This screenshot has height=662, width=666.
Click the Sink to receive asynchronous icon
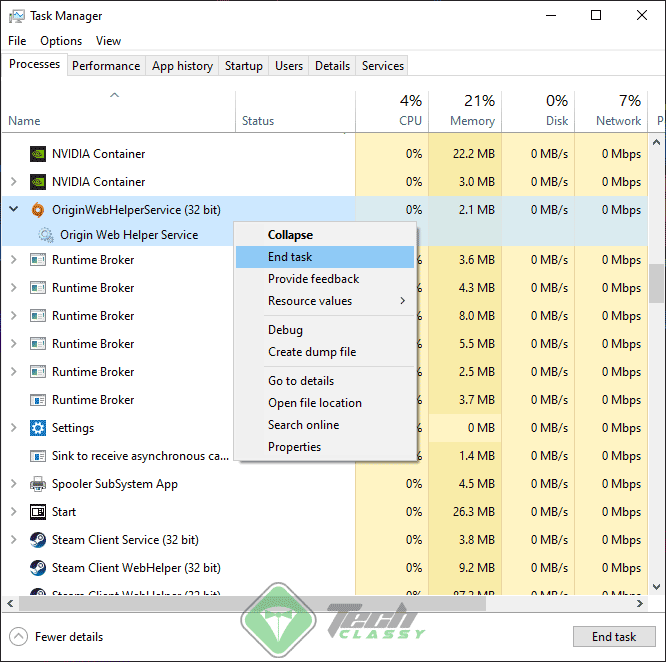(38, 456)
